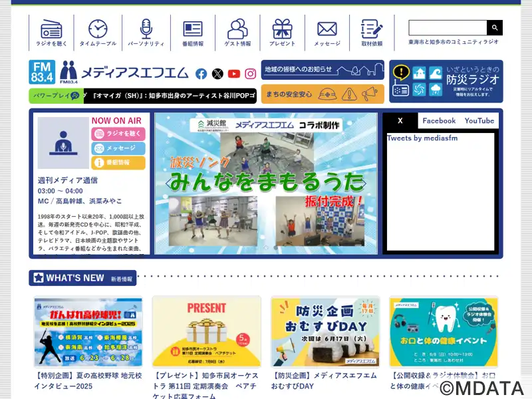Select the X feed tab
532x399 pixels.
click(400, 121)
